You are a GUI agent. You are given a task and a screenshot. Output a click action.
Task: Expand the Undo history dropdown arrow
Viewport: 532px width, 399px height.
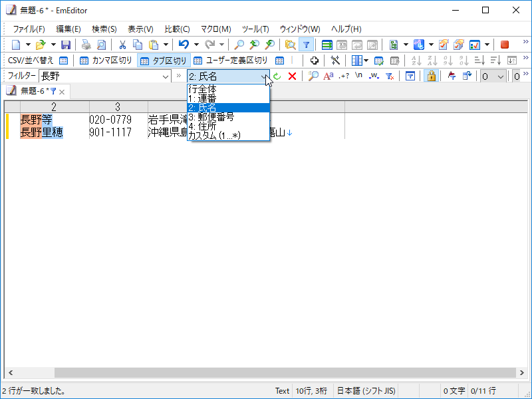(196, 45)
